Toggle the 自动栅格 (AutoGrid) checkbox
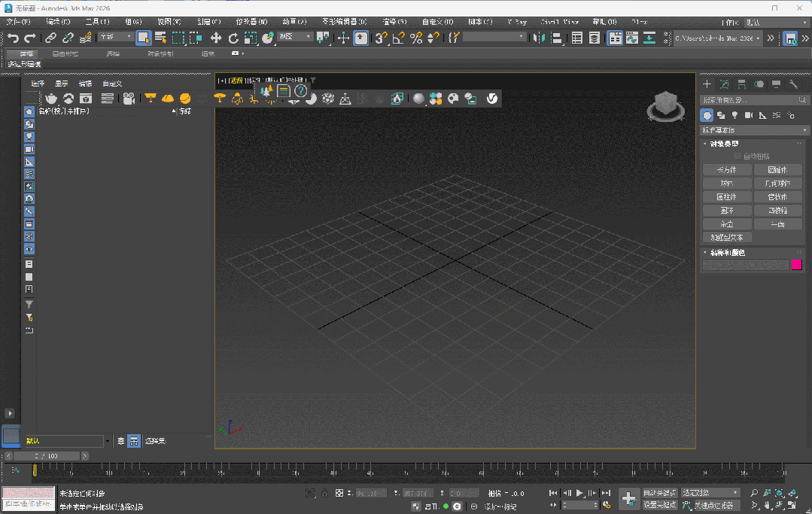The width and height of the screenshot is (812, 514). click(x=737, y=157)
